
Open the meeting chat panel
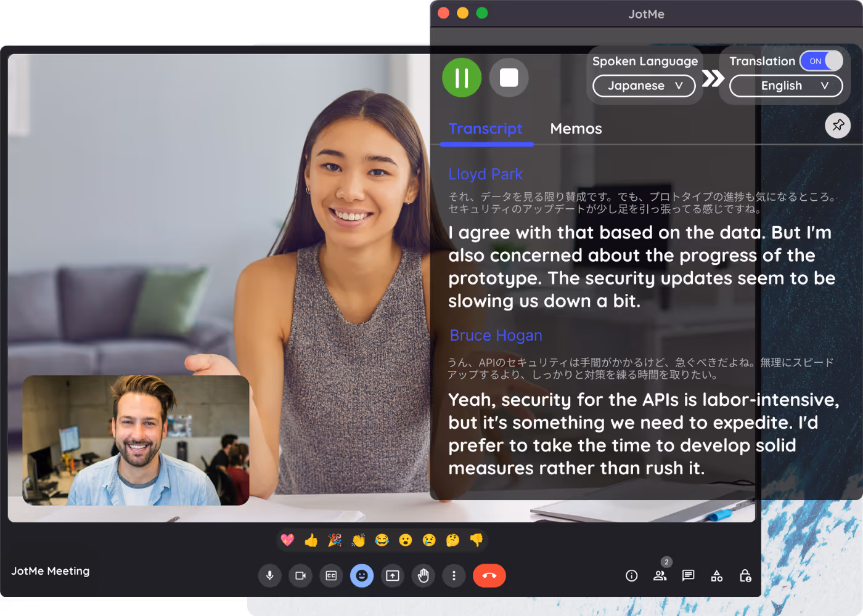pos(689,575)
